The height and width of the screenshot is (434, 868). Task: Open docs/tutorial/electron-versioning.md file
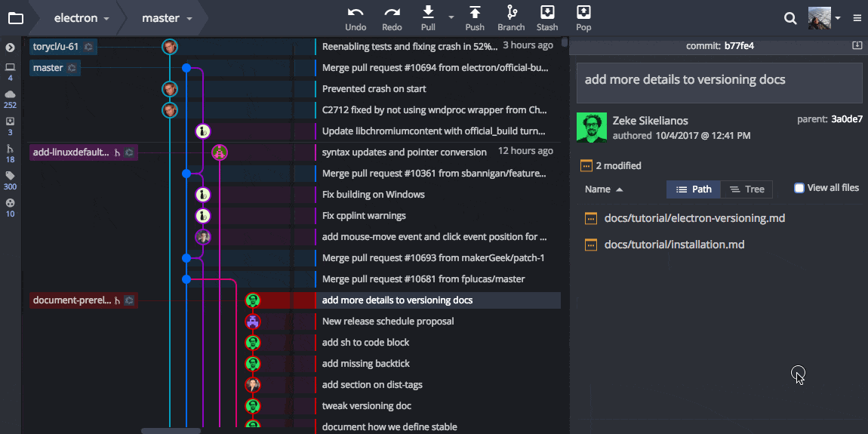pyautogui.click(x=694, y=218)
